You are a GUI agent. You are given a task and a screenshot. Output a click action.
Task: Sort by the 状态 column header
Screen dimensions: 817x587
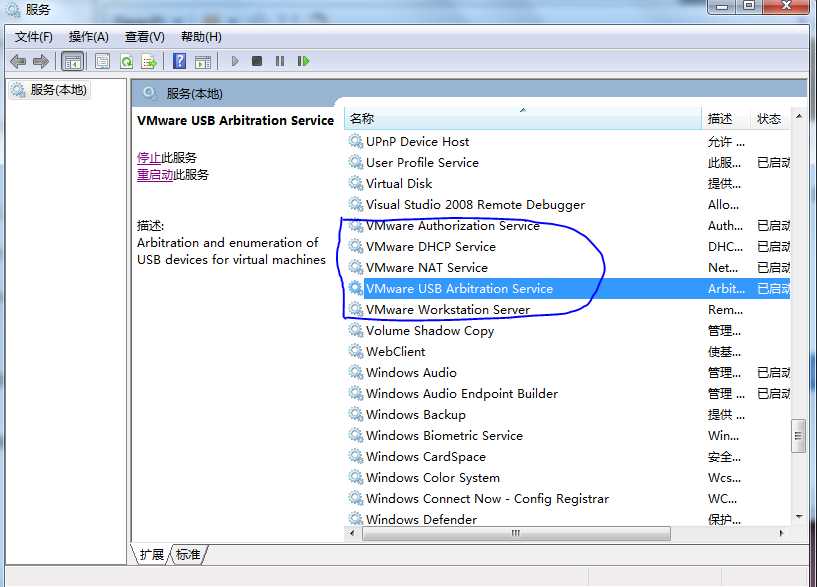(771, 119)
